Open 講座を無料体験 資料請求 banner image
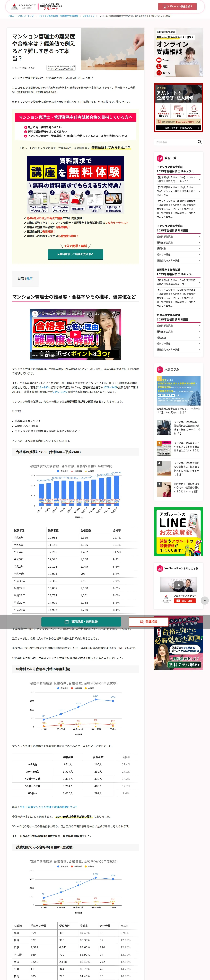This screenshot has height=980, width=210. coord(75,185)
